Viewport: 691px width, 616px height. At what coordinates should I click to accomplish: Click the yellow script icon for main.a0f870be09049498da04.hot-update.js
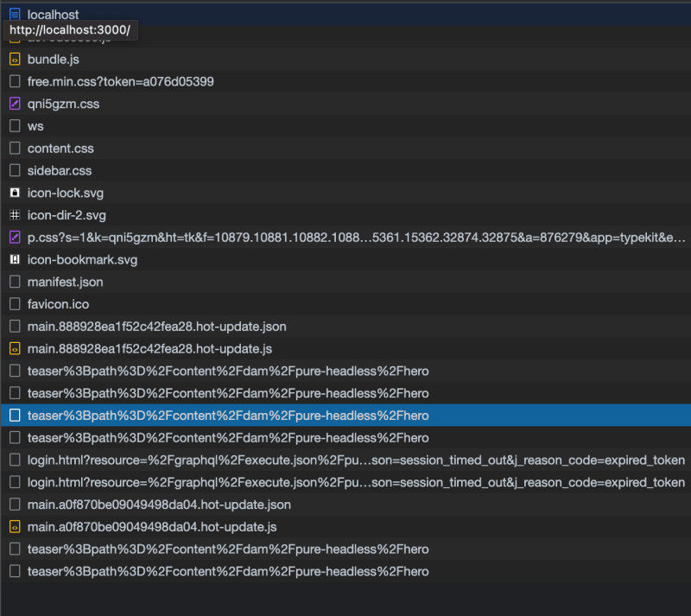pos(15,526)
